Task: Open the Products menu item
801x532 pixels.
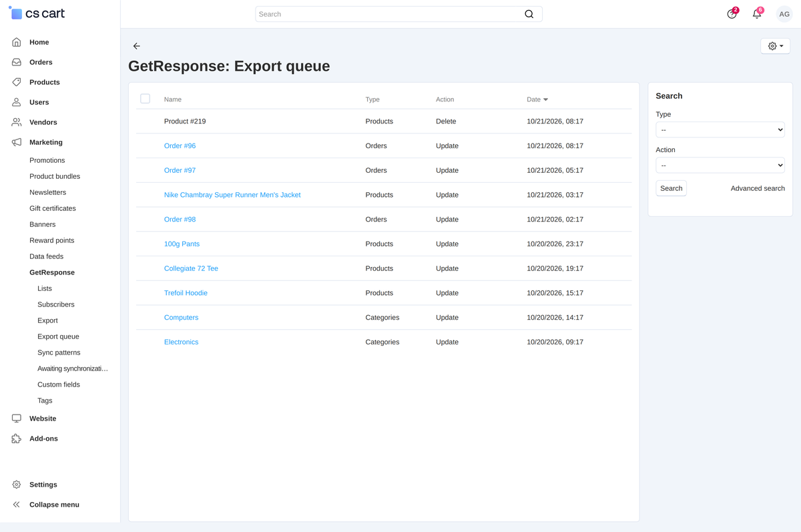Action: click(x=45, y=82)
